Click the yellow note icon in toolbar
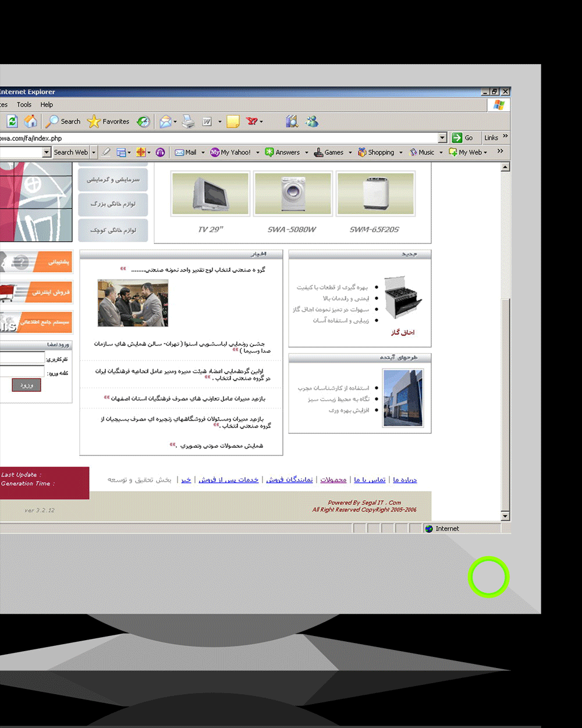This screenshot has height=728, width=582. pos(233,121)
